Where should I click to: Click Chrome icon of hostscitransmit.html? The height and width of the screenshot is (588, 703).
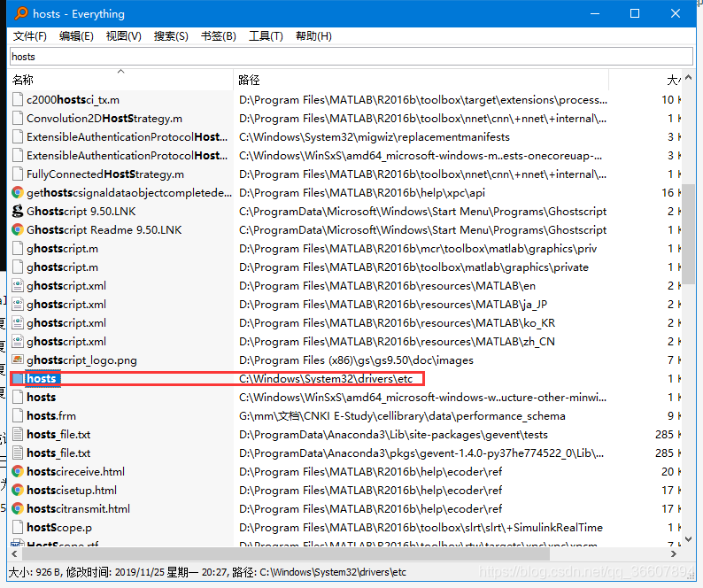18,508
